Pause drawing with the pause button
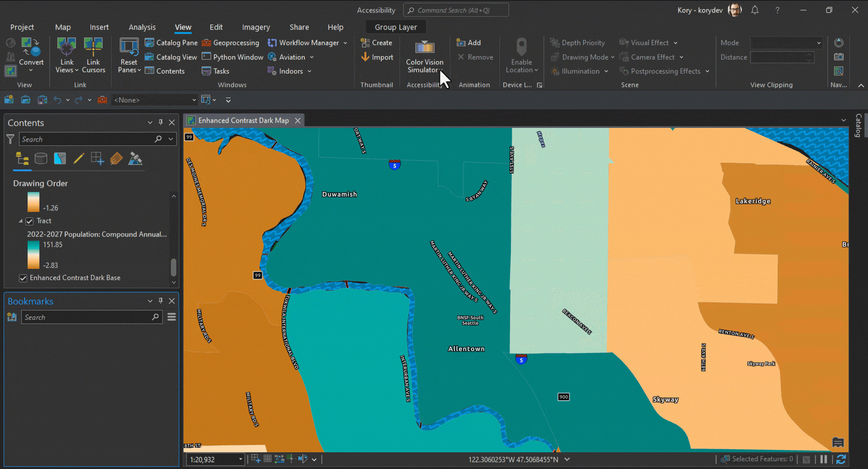This screenshot has width=868, height=469. pos(824,459)
